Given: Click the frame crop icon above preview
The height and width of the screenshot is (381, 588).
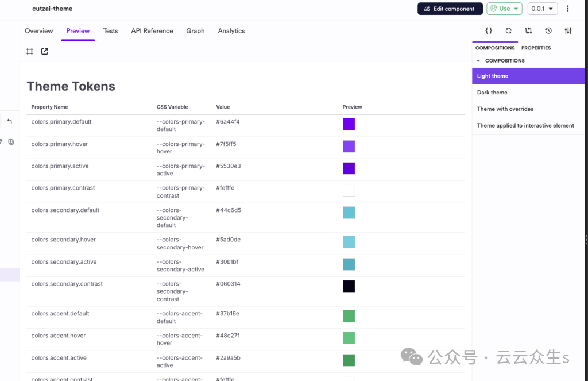Looking at the screenshot, I should 30,52.
